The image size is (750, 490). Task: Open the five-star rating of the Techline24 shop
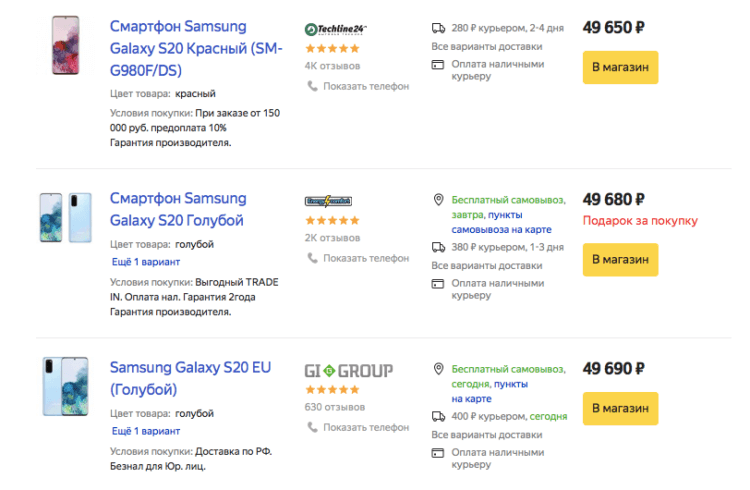[x=332, y=48]
